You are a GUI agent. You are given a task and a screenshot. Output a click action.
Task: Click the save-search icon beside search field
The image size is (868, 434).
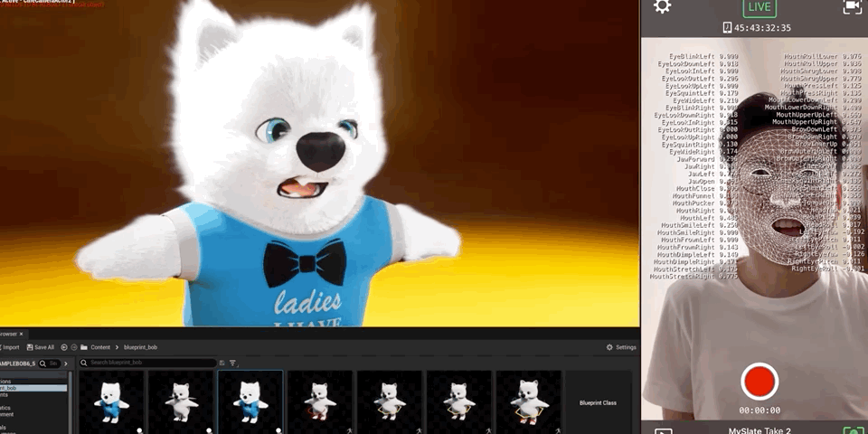222,363
